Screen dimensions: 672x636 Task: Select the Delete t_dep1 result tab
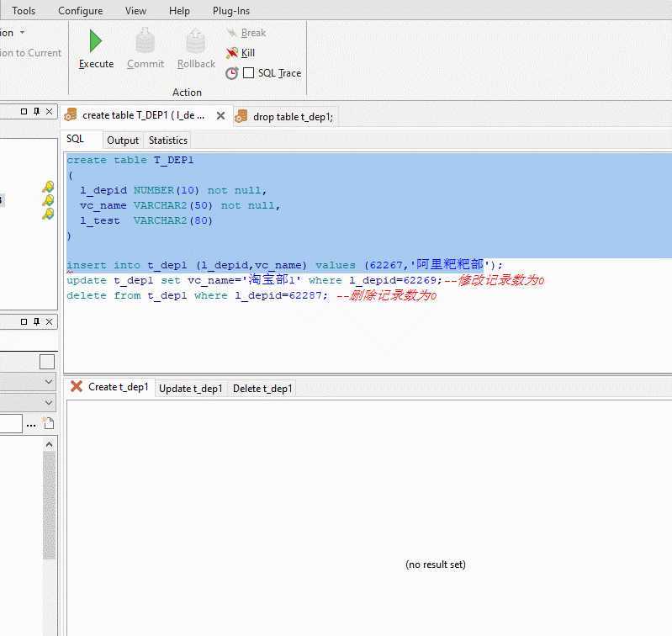point(262,389)
